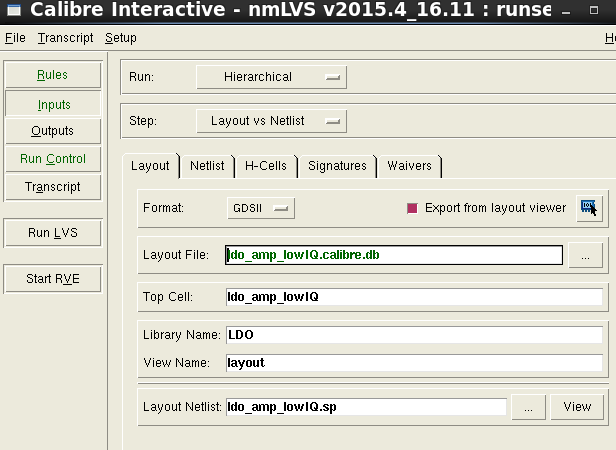The width and height of the screenshot is (616, 450).
Task: Open the Transcript menu in menu bar
Action: (x=66, y=38)
